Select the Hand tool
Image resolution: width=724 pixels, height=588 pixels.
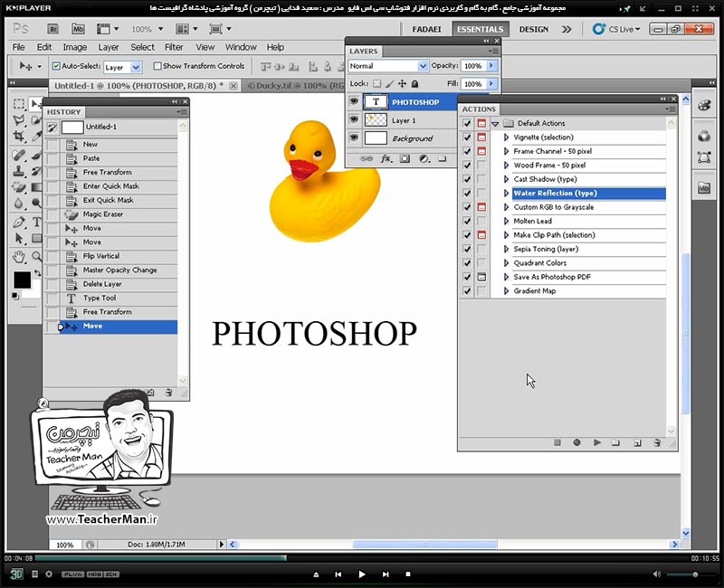tap(19, 257)
